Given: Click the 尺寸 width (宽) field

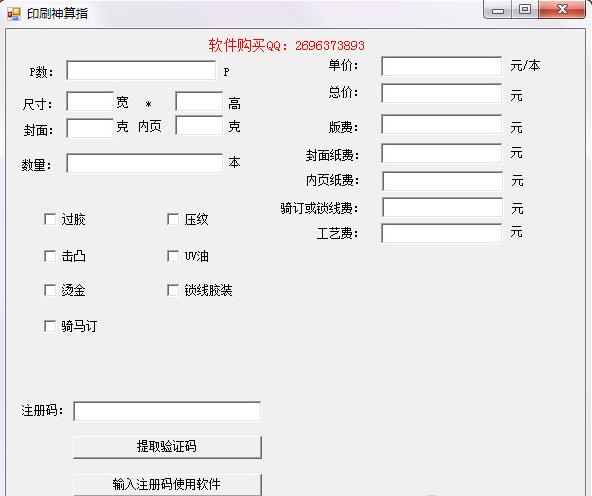Looking at the screenshot, I should tap(90, 101).
